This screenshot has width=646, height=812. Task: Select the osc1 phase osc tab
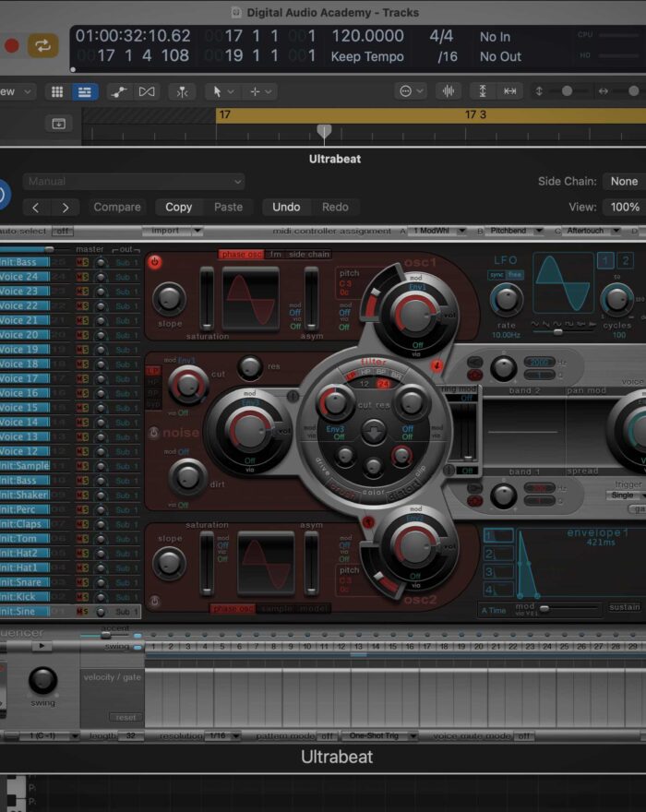241,255
